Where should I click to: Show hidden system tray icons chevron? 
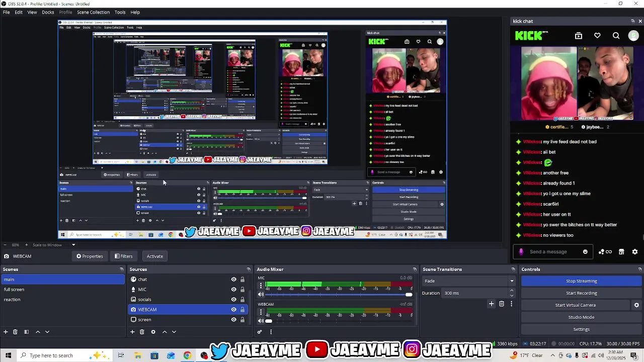click(552, 355)
